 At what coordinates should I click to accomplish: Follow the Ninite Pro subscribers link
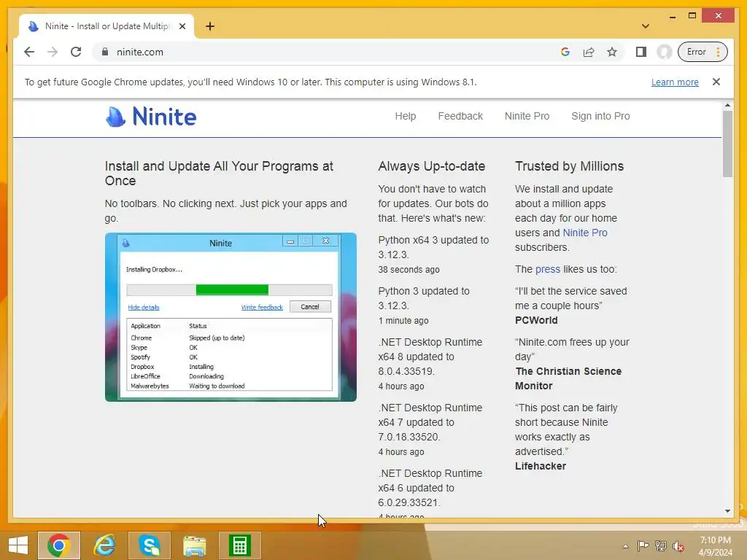tap(585, 233)
